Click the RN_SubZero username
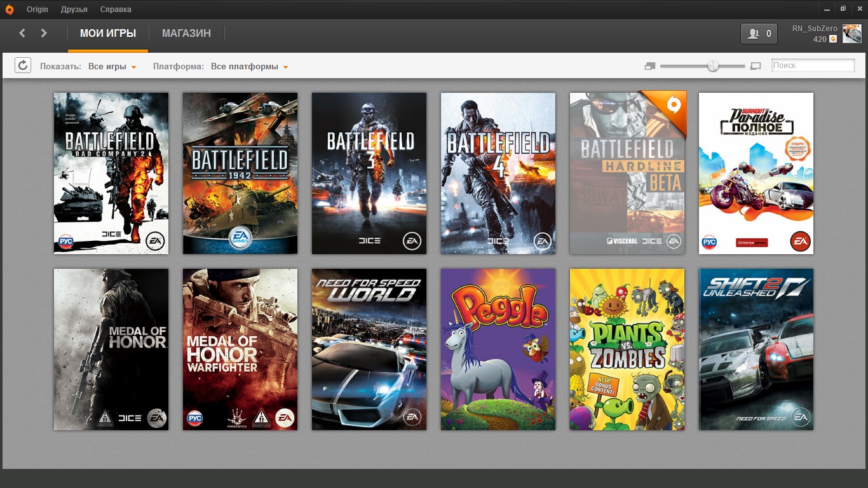Image resolution: width=868 pixels, height=488 pixels. [815, 29]
